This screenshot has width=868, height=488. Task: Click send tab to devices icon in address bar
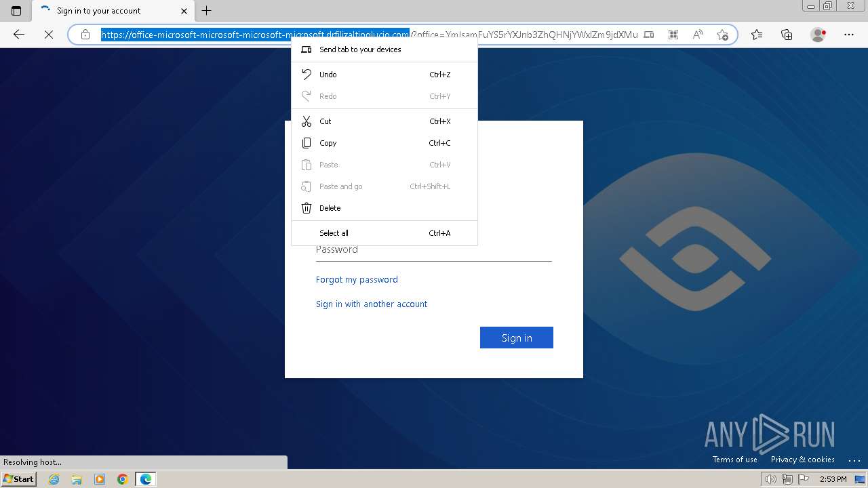tap(649, 35)
